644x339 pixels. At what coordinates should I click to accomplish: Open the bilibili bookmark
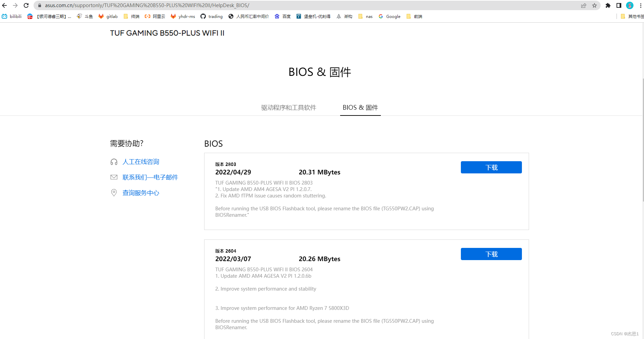tap(12, 16)
